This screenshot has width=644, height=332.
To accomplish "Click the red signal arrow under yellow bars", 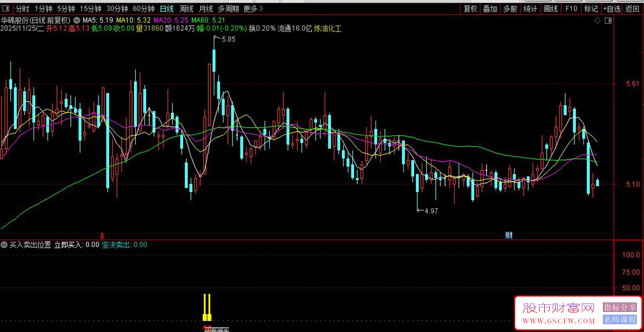I will 207,329.
